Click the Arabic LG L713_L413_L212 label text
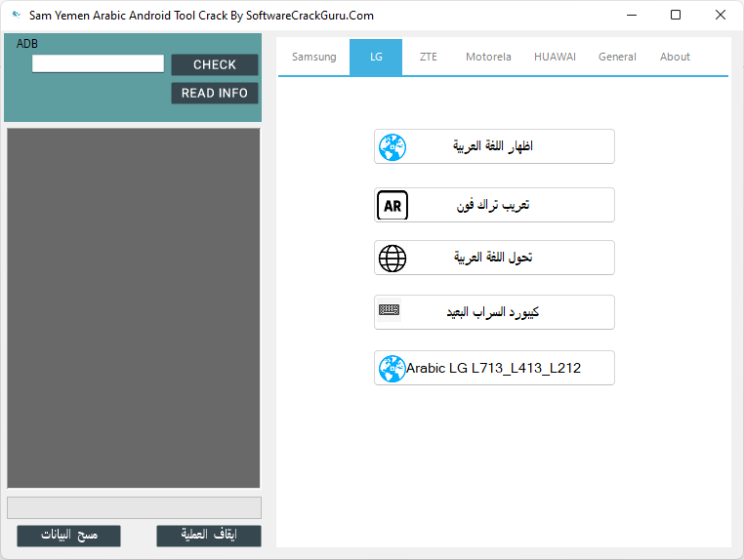The height and width of the screenshot is (560, 744). click(x=493, y=368)
